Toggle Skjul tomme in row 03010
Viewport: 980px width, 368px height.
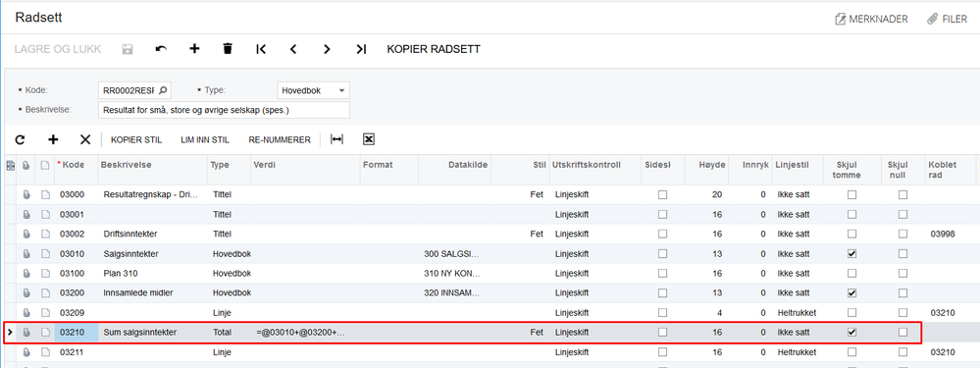(x=851, y=253)
